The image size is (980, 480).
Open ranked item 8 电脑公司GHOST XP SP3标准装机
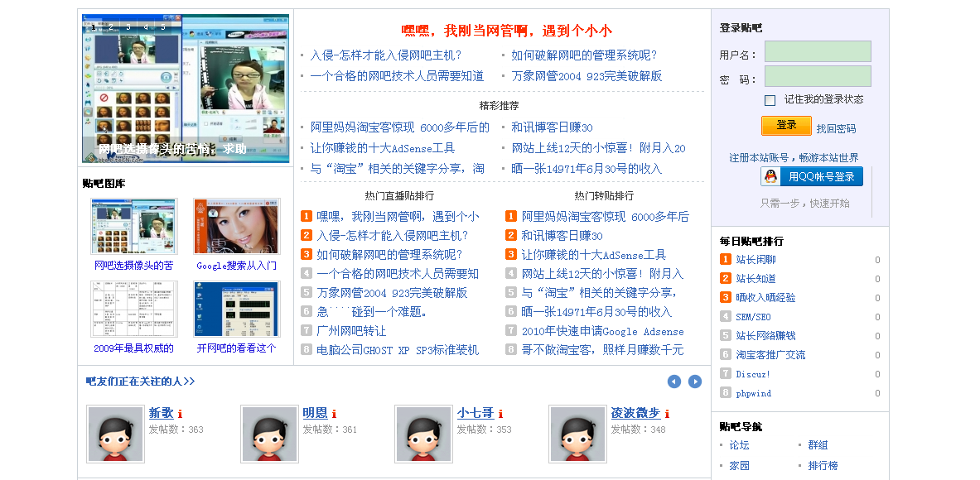coord(398,350)
